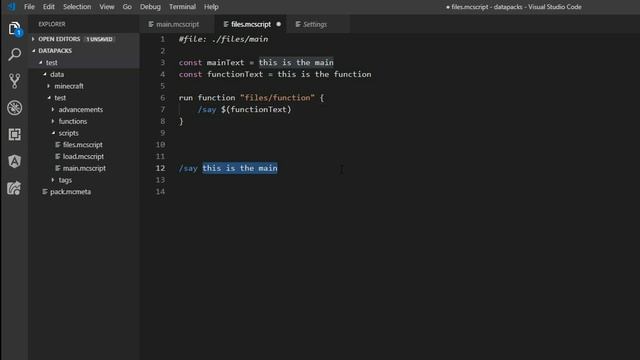640x360 pixels.
Task: Click the main.mcscript file icon in tree
Action: click(58, 168)
